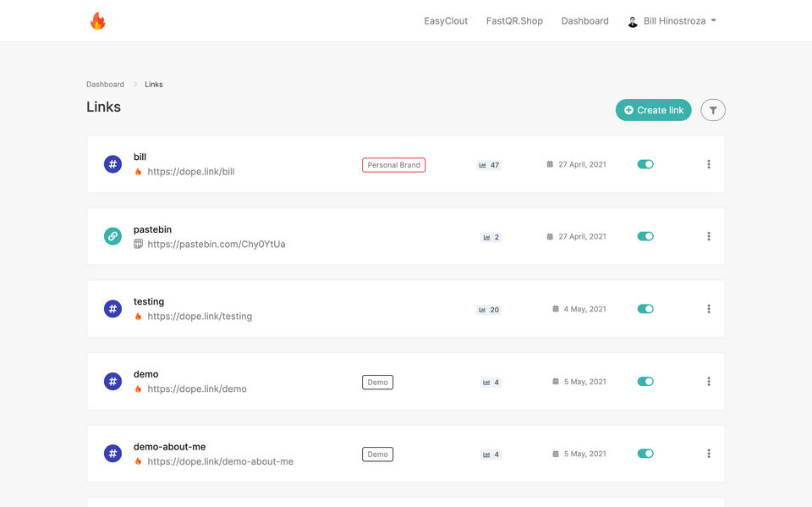Disable the bill link toggle
The width and height of the screenshot is (812, 507).
click(x=645, y=164)
